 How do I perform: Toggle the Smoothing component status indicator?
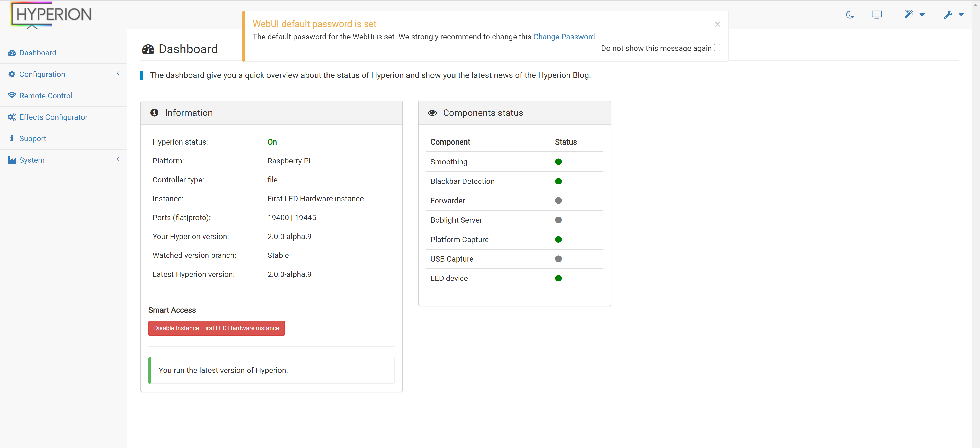(x=558, y=162)
